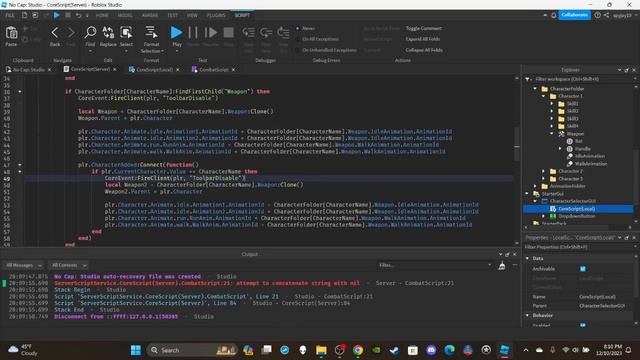
Task: Collapse the code fold arrow at line 36
Action: (x=20, y=91)
